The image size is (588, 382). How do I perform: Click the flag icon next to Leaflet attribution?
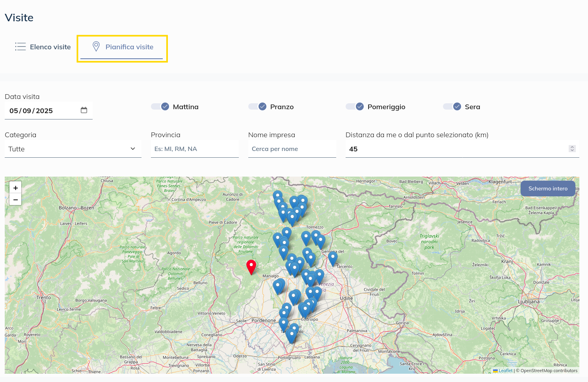(496, 371)
